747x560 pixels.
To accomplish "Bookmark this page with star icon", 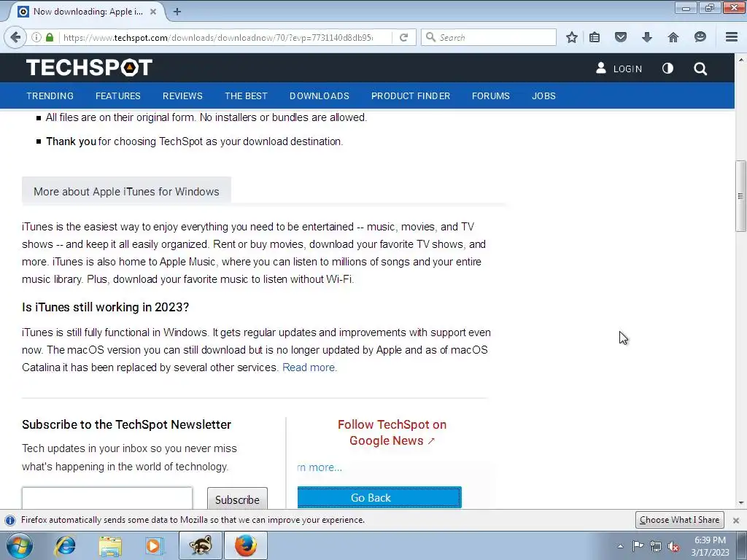I will click(572, 37).
